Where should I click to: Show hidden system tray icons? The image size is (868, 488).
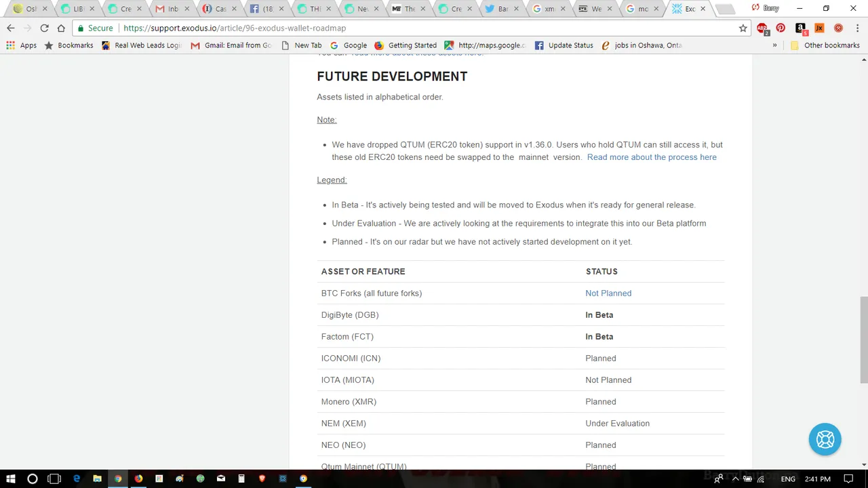(735, 479)
